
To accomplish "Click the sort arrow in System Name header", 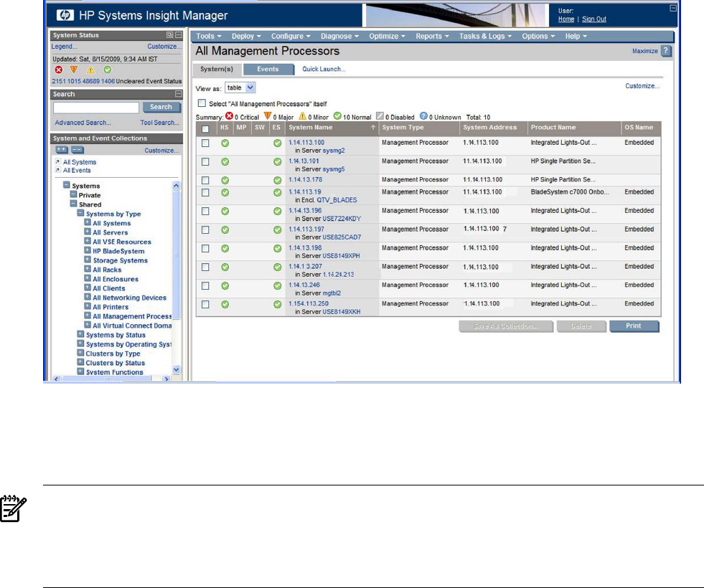I will [372, 128].
